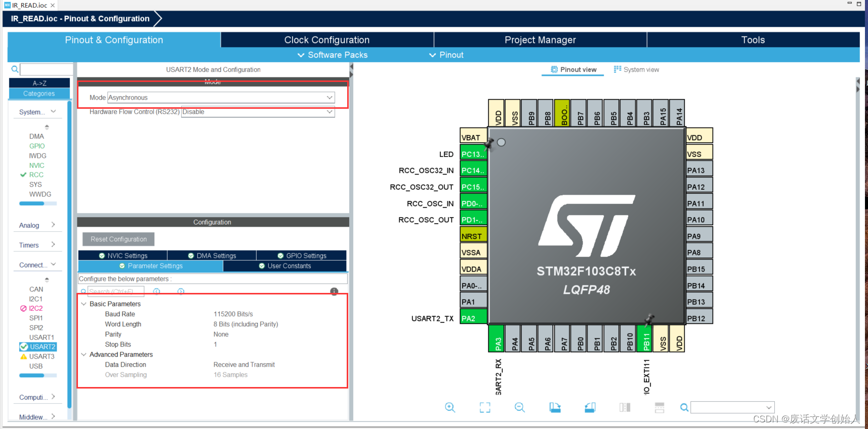Click the info icon above parameters
This screenshot has width=868, height=429.
tap(334, 291)
